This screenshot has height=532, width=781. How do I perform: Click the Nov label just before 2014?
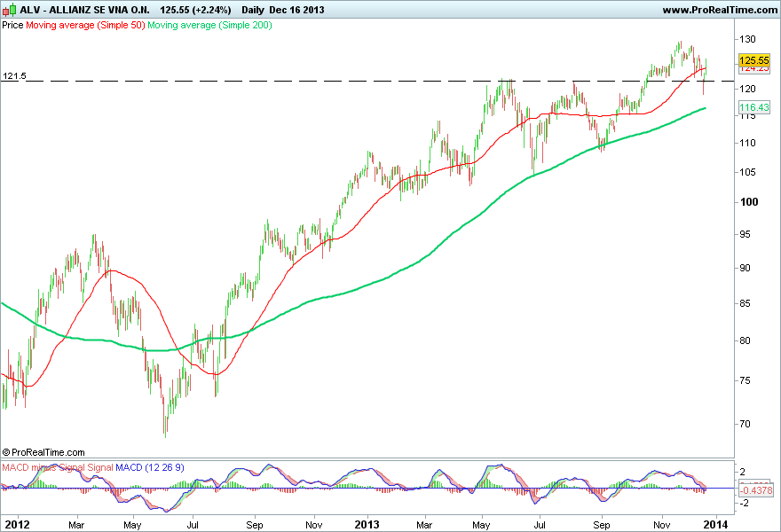[661, 525]
